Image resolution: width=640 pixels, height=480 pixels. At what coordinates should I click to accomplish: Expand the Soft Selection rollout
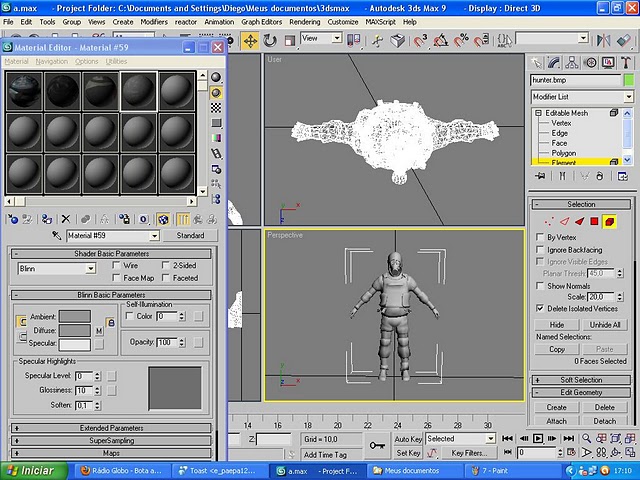pyautogui.click(x=581, y=380)
